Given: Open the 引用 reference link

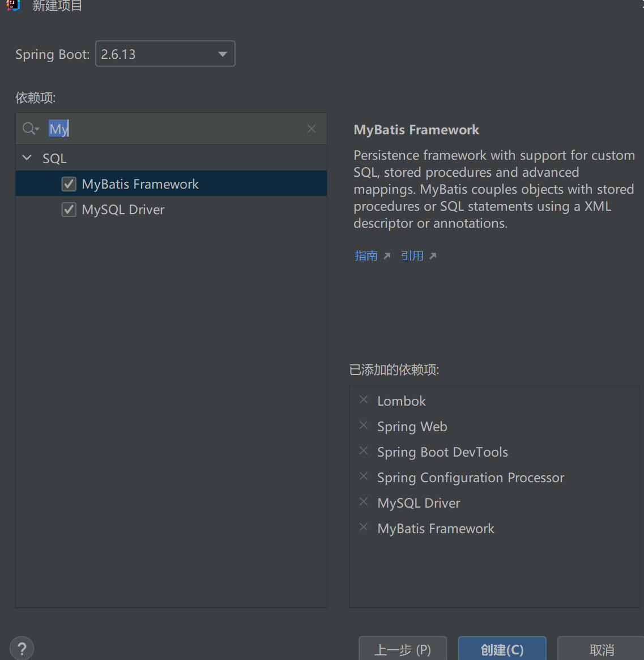Looking at the screenshot, I should 412,256.
